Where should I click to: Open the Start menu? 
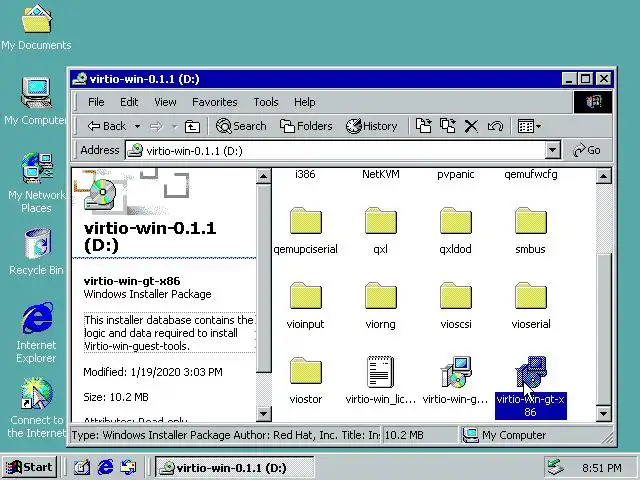pos(29,467)
